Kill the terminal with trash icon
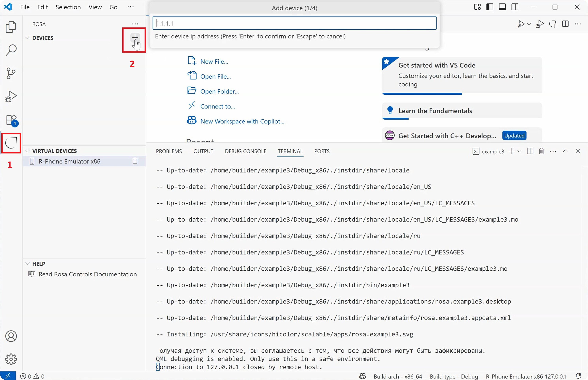 (541, 151)
